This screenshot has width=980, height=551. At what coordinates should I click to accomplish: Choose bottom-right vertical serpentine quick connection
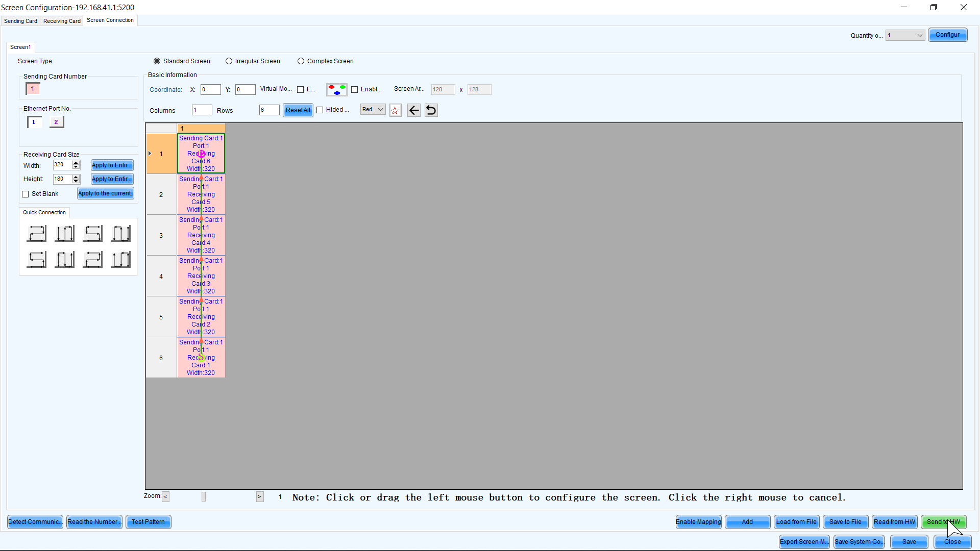coord(121,260)
